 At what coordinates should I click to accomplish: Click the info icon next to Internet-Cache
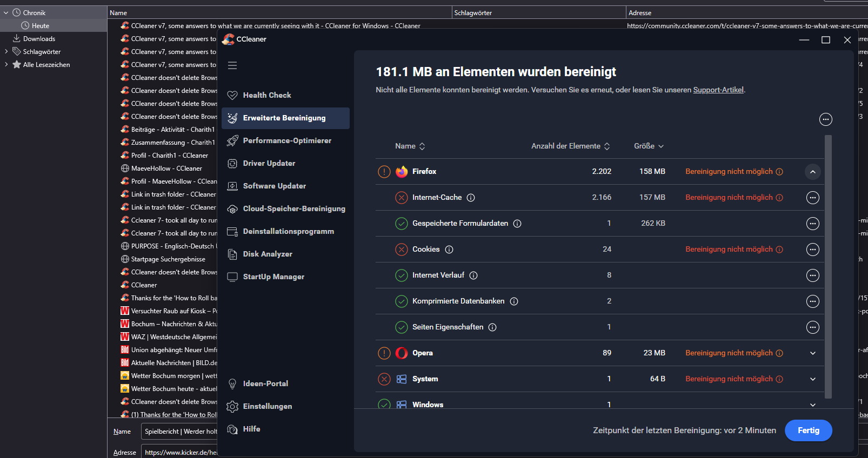(x=471, y=198)
